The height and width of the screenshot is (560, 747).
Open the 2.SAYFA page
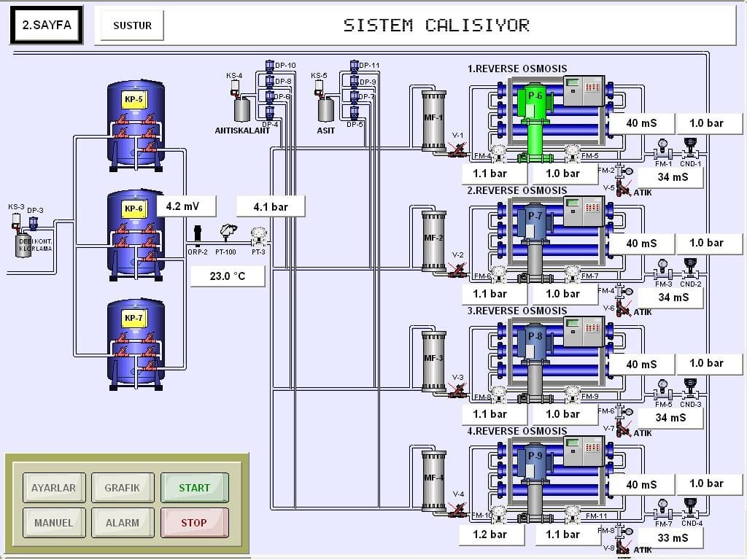coord(47,25)
